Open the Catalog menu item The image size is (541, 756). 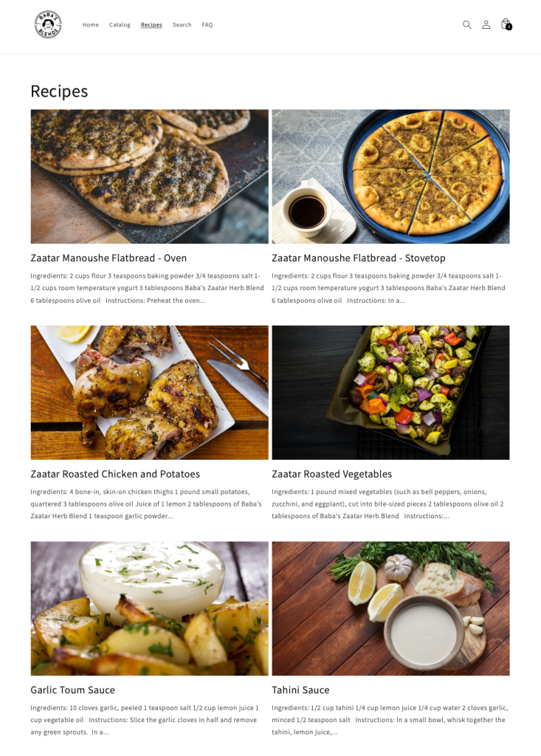click(120, 24)
